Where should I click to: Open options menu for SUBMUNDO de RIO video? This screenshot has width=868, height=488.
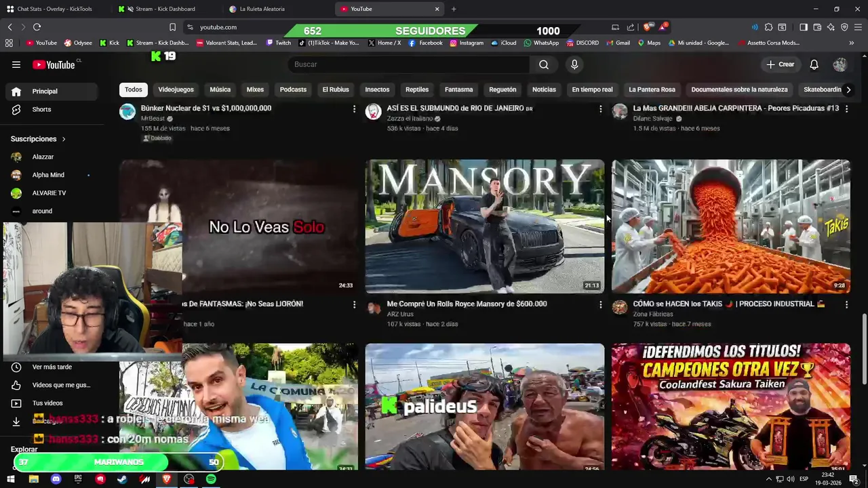coord(600,108)
